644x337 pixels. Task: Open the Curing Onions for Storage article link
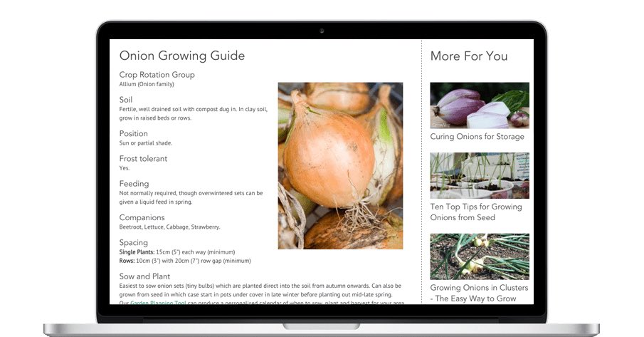coord(477,137)
